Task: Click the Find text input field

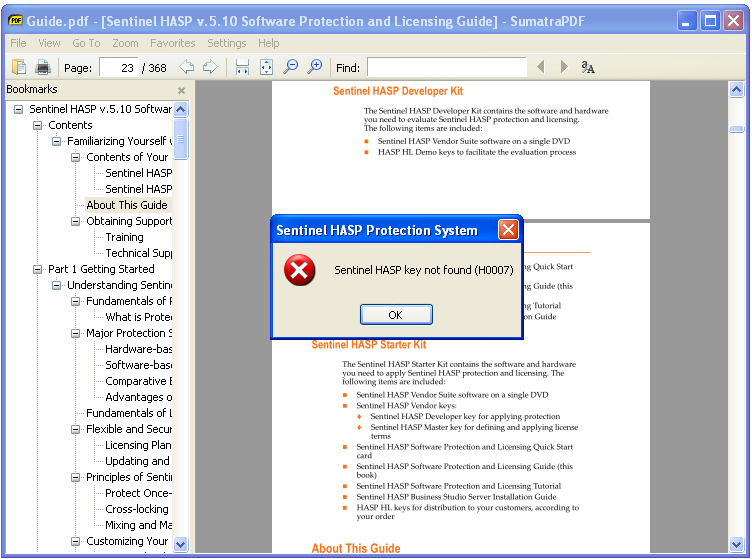Action: (447, 68)
